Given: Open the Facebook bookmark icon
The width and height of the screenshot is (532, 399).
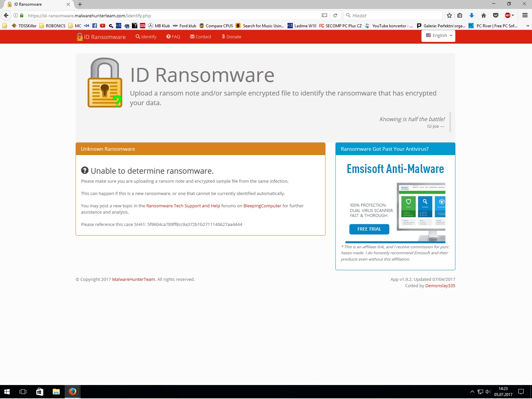Looking at the screenshot, I should 95,26.
